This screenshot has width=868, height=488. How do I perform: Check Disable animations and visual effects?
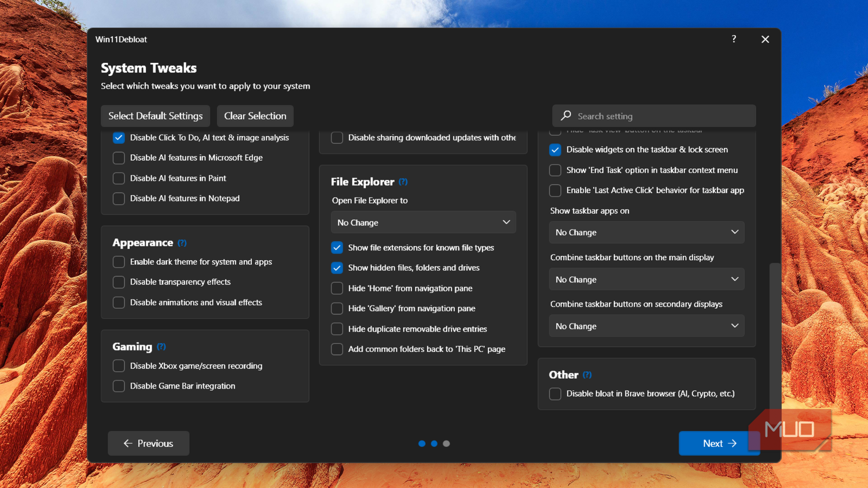tap(119, 302)
